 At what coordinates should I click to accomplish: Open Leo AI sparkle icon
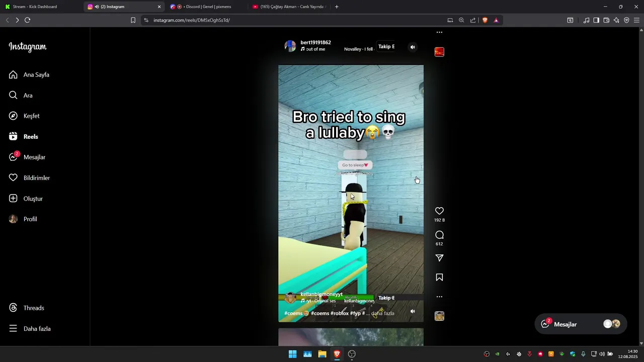616,20
